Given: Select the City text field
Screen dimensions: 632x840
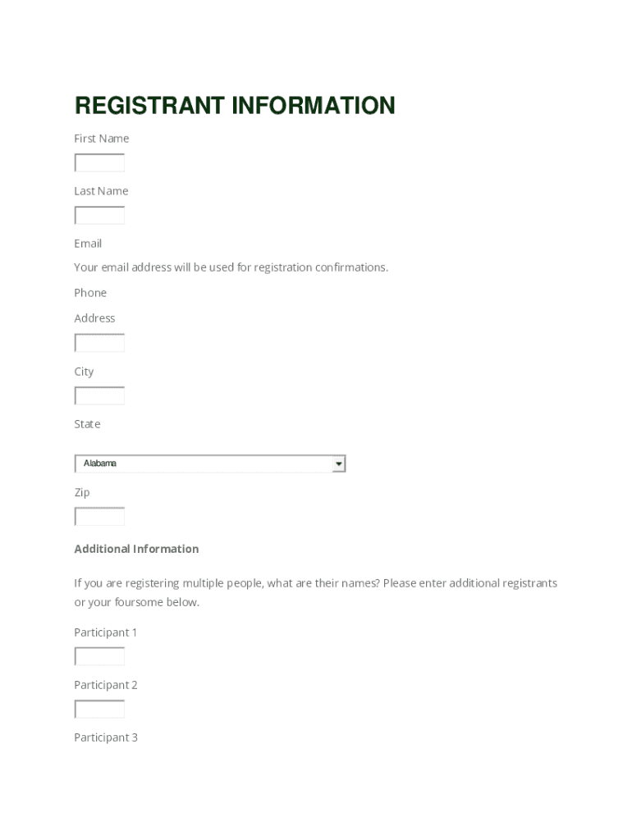Looking at the screenshot, I should [x=99, y=396].
